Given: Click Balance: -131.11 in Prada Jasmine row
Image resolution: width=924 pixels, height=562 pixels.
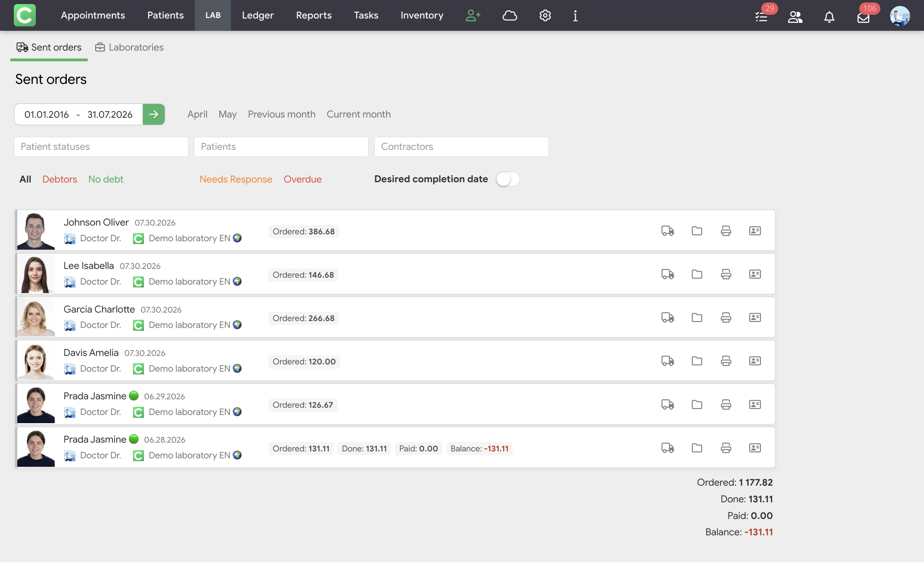Looking at the screenshot, I should coord(479,449).
